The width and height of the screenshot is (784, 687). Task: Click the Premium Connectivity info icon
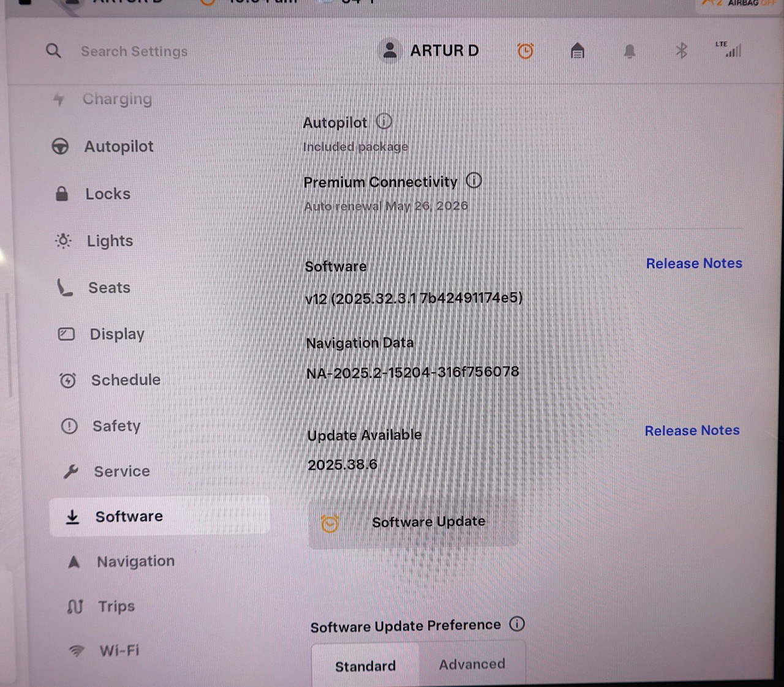473,181
